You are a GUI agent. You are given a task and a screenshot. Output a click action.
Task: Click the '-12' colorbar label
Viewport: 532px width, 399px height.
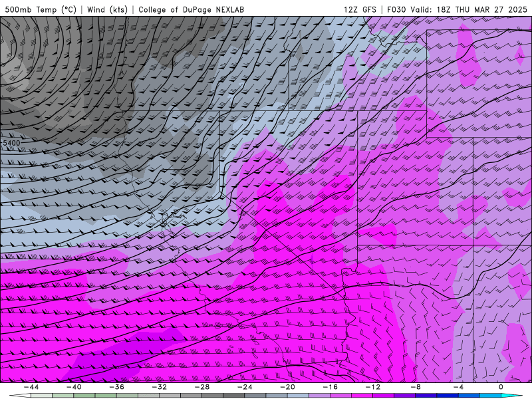(373, 387)
